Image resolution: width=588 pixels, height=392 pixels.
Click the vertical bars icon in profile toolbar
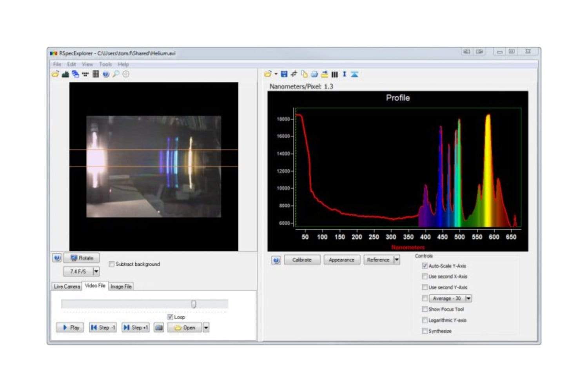tap(334, 74)
